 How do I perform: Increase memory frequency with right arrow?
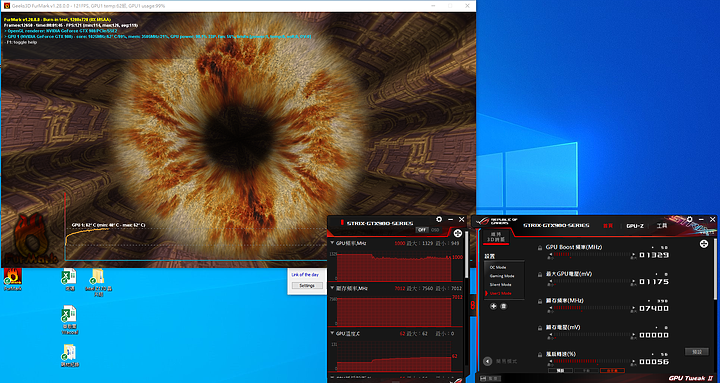[x=633, y=307]
